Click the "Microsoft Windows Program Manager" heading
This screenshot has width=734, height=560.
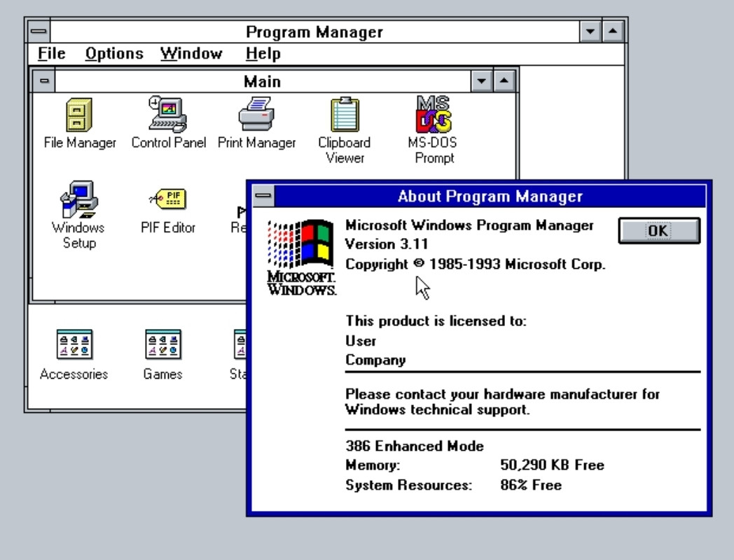(469, 225)
